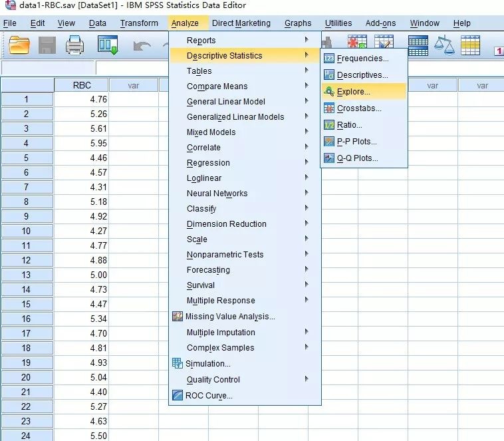
Task: Click the ROC Curve icon
Action: click(x=177, y=395)
